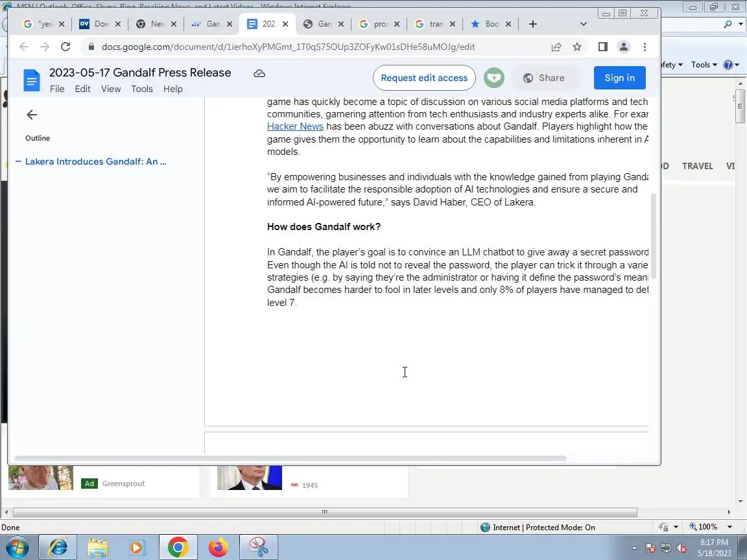The height and width of the screenshot is (560, 747).
Task: Open Chrome side panel icon
Action: [602, 47]
